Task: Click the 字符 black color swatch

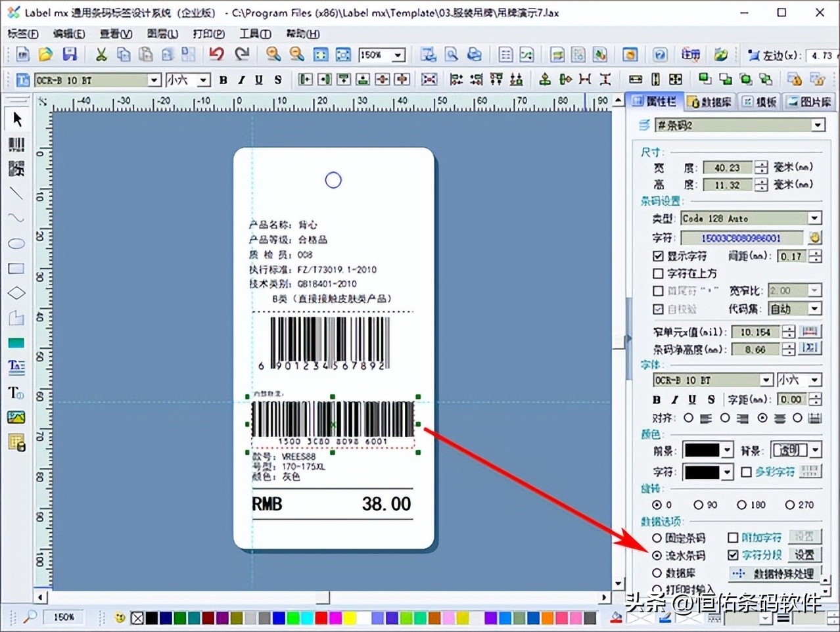Action: (702, 472)
